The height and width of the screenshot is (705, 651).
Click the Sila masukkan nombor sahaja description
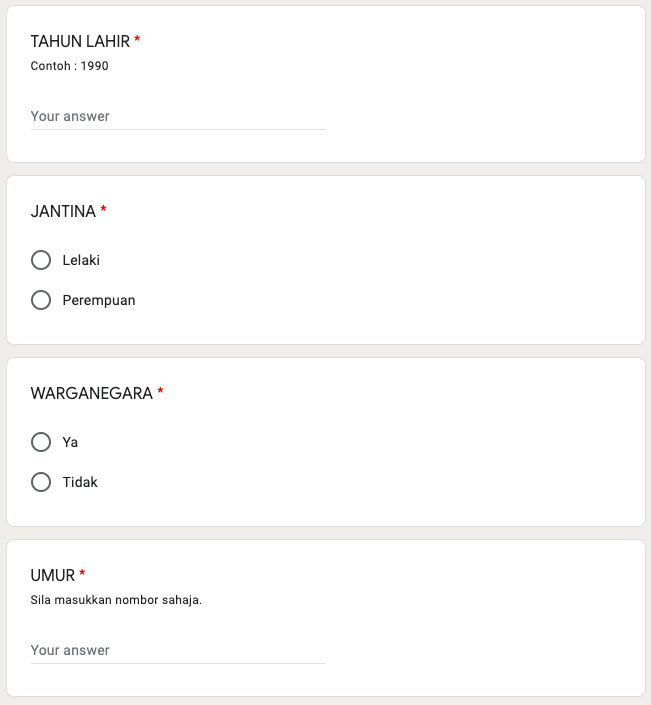[x=116, y=600]
